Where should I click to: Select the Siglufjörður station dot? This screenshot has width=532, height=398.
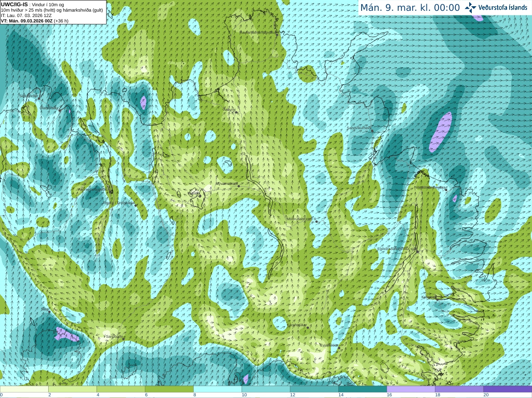click(39, 98)
